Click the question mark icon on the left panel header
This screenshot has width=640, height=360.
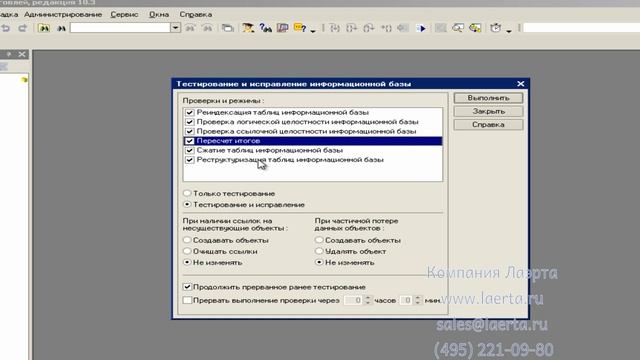9,54
